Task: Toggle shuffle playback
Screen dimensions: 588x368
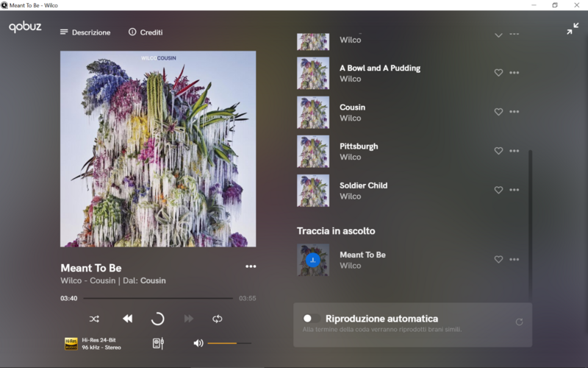Action: [94, 319]
